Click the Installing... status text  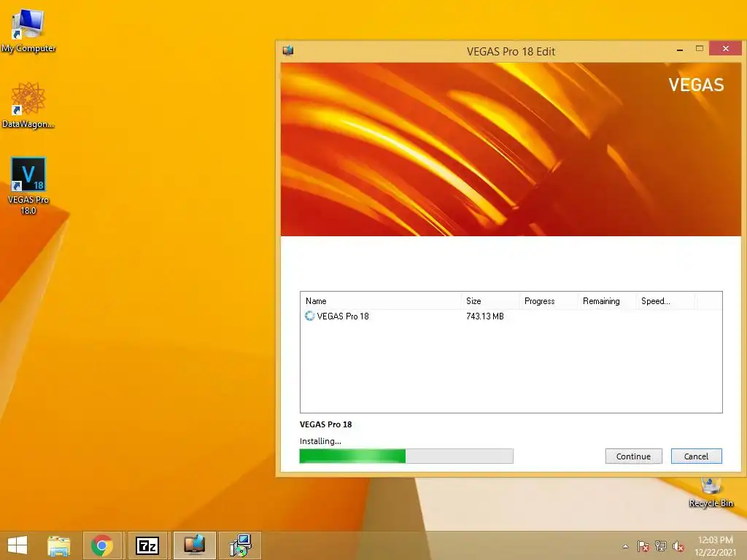click(320, 441)
